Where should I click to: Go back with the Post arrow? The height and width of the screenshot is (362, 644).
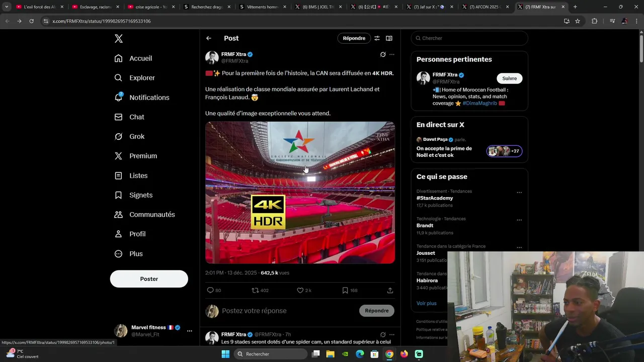point(209,38)
